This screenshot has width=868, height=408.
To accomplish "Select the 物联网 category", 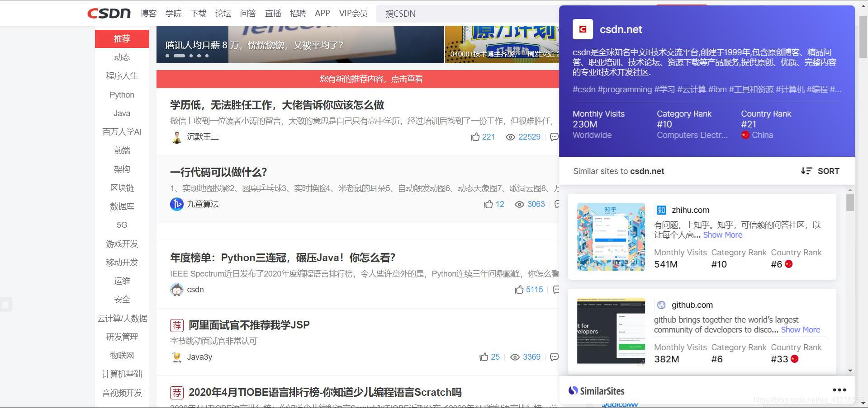I will point(122,356).
